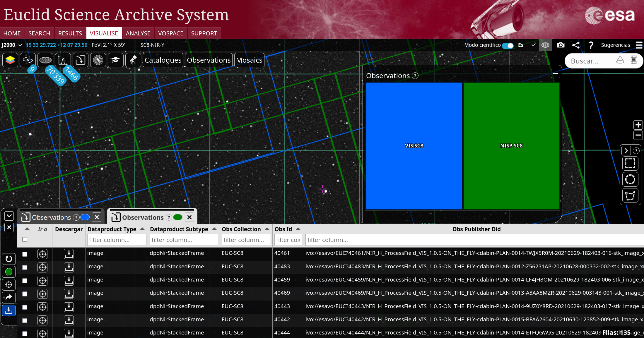Open the RESULTS menu tab
The height and width of the screenshot is (338, 644).
70,33
